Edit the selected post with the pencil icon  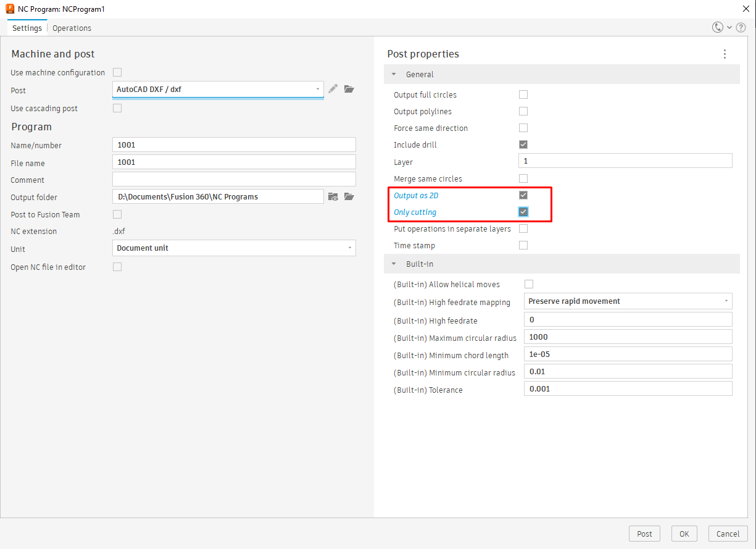click(333, 89)
